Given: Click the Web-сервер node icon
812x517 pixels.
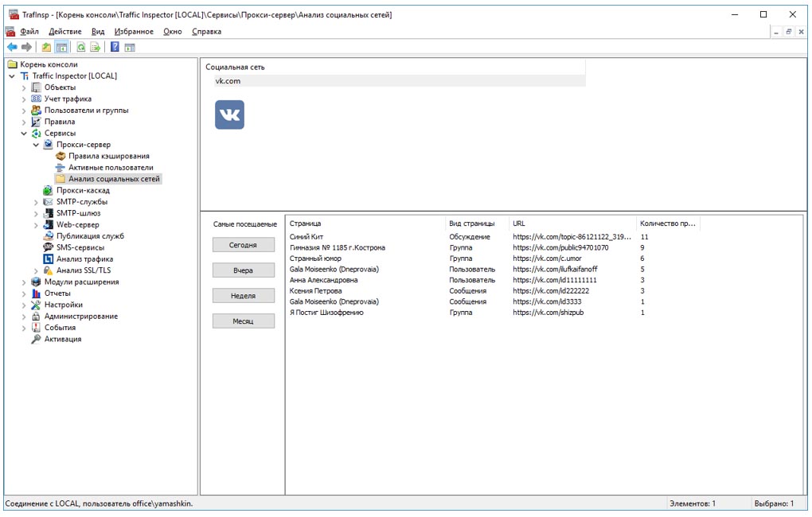Looking at the screenshot, I should pos(48,224).
